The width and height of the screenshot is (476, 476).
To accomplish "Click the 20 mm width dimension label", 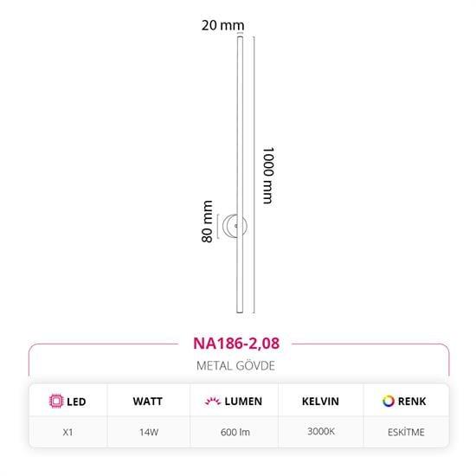I will (222, 25).
